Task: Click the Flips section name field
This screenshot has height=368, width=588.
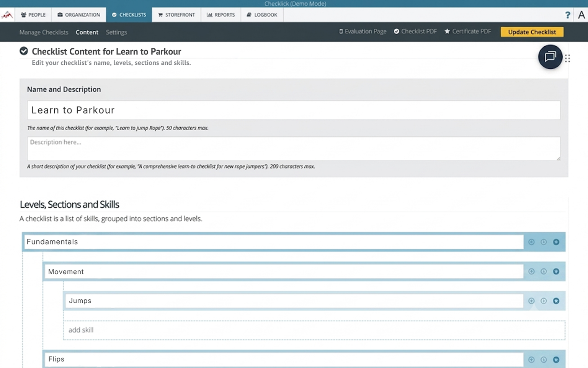Action: point(284,360)
